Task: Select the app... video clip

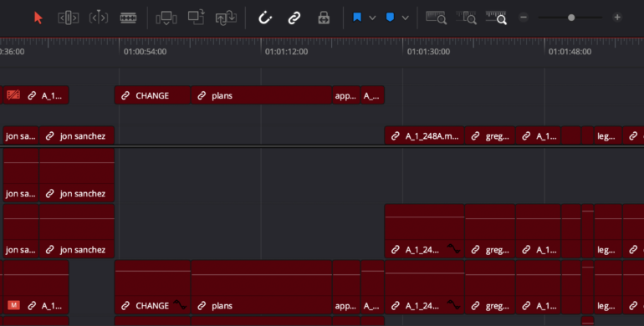Action: pos(345,95)
